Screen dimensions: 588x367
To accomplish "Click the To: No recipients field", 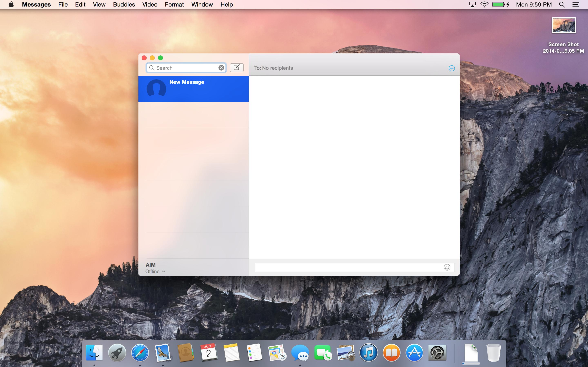I will pyautogui.click(x=340, y=68).
